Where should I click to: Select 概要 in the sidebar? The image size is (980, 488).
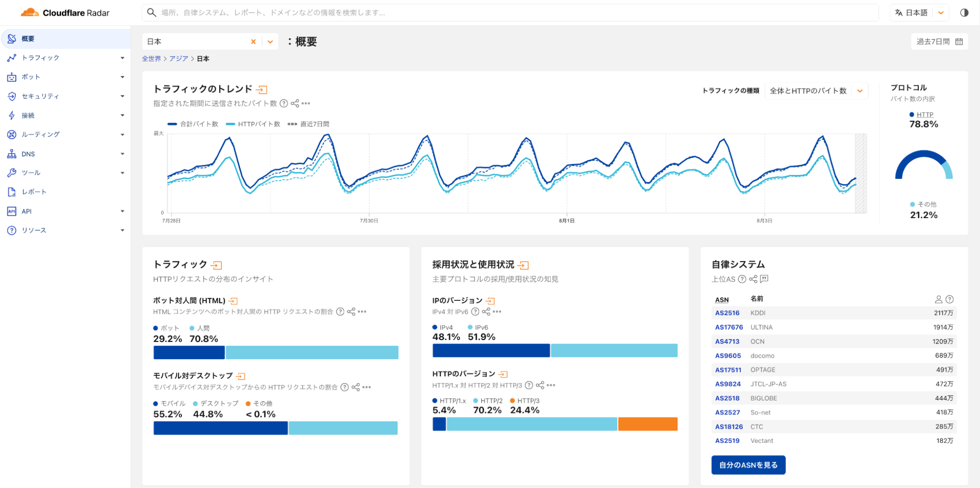[x=66, y=39]
